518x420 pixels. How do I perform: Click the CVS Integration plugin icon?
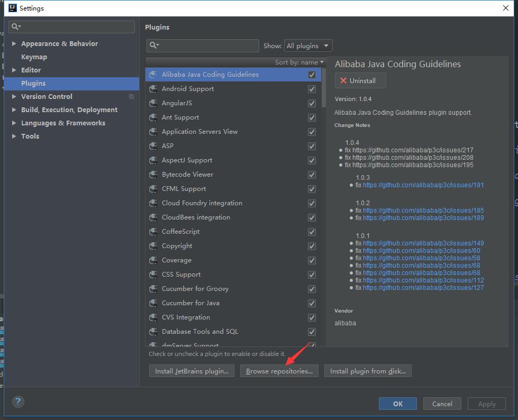[153, 317]
